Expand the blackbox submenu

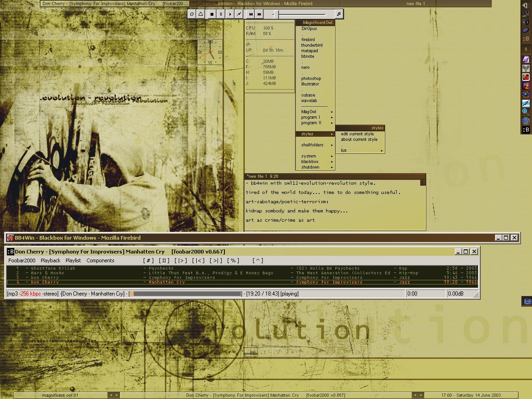click(x=315, y=162)
